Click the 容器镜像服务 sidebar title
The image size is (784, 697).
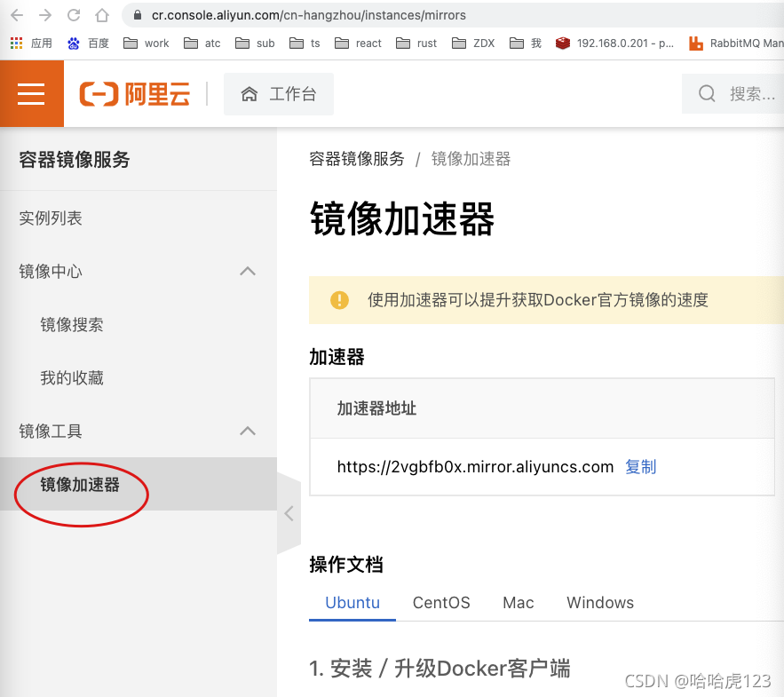coord(75,160)
